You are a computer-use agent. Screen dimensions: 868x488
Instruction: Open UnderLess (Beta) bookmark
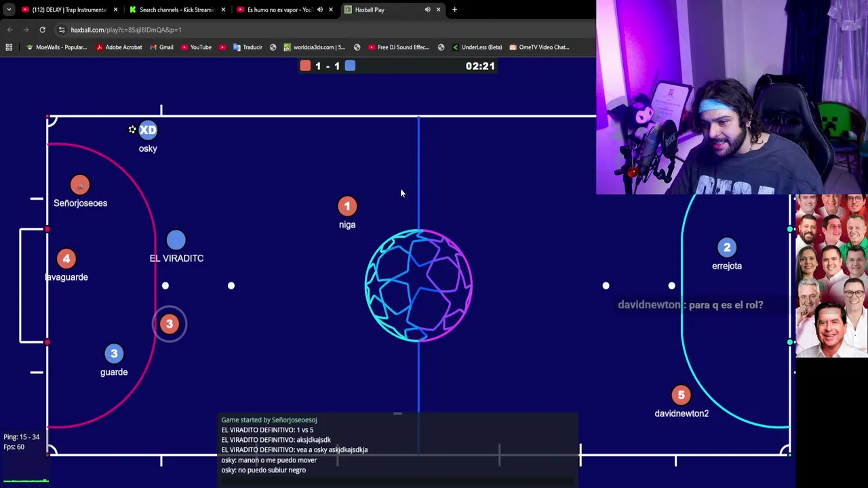point(477,47)
